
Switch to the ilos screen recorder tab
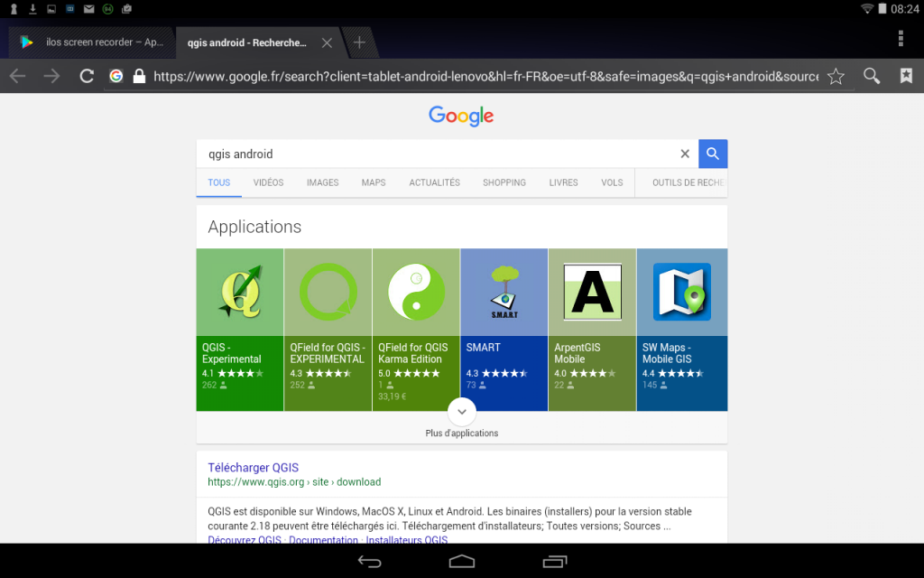pyautogui.click(x=93, y=42)
